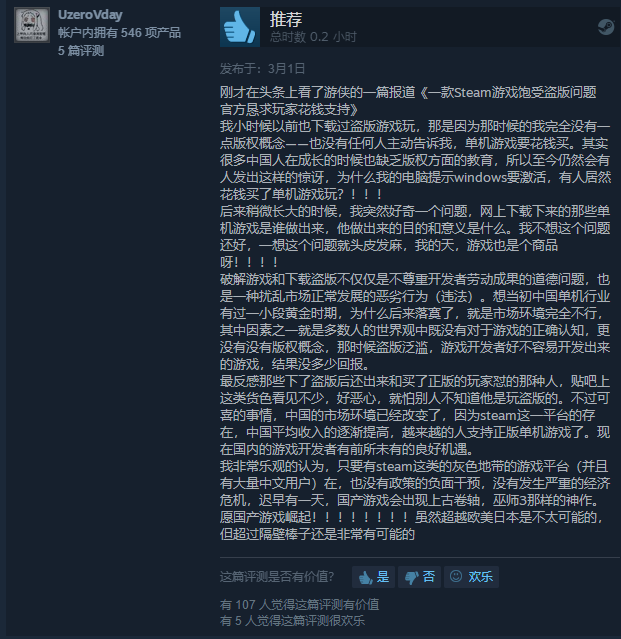Click the smiley face icon beside 欢乐
The width and height of the screenshot is (621, 639).
tap(456, 576)
